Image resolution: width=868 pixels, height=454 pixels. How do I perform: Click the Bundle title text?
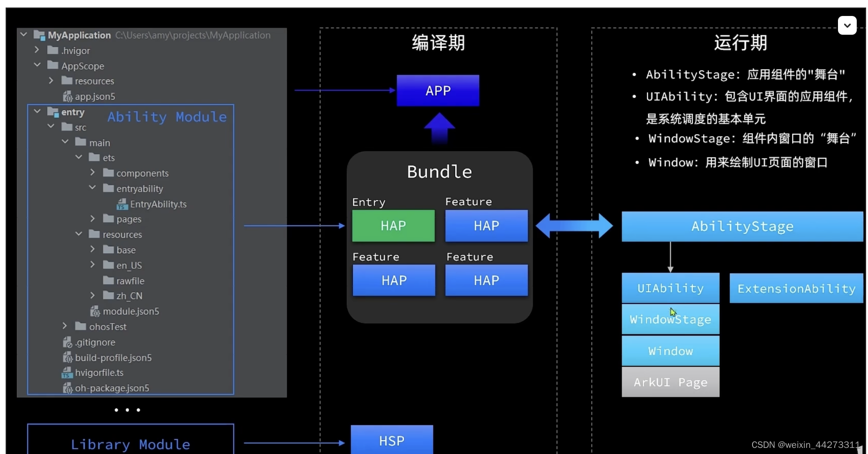tap(439, 172)
